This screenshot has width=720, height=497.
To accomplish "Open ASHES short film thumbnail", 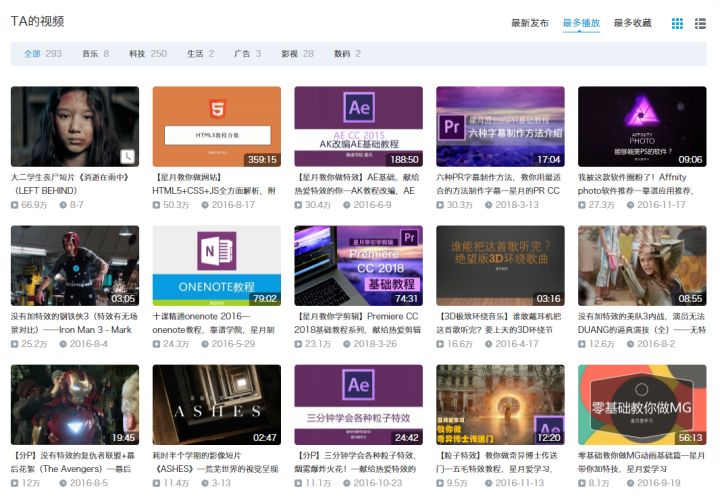I will tap(217, 405).
